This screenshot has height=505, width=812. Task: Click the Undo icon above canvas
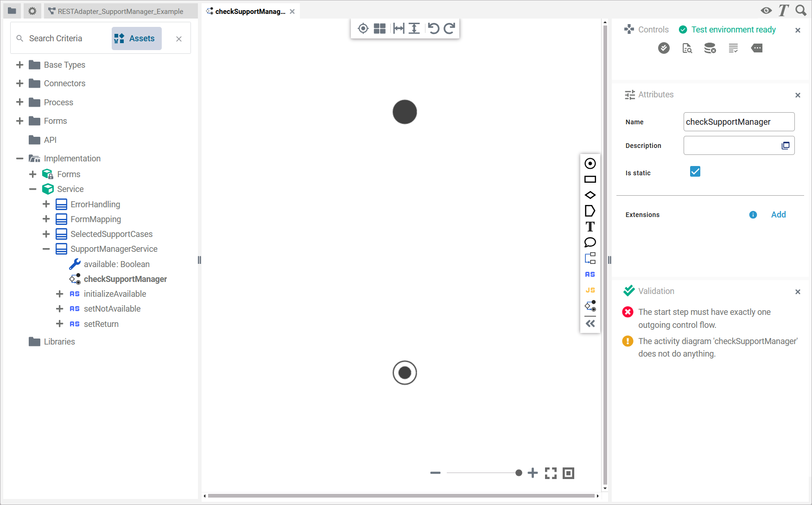coord(433,28)
